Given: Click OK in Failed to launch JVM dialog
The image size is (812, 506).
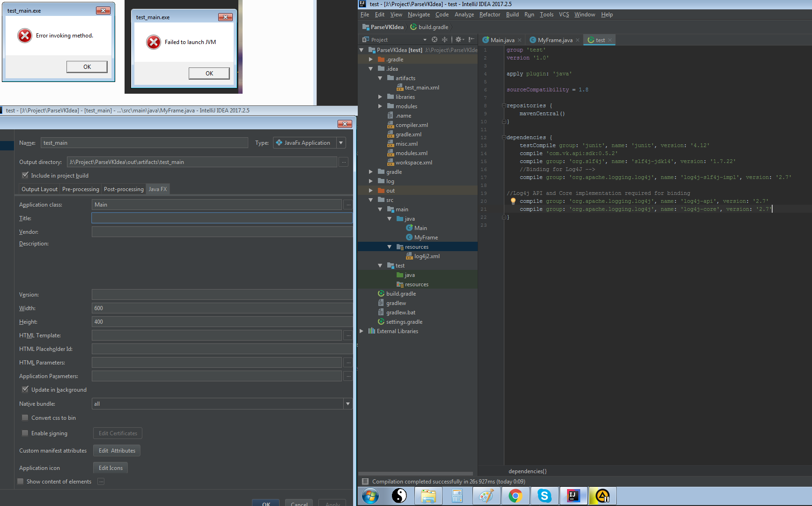Looking at the screenshot, I should [x=209, y=74].
